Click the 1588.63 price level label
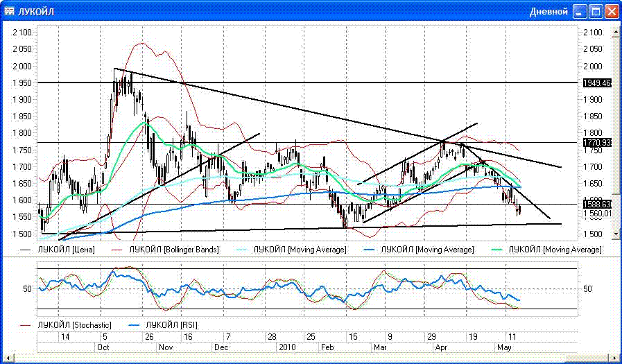The width and height of the screenshot is (622, 364). point(598,205)
